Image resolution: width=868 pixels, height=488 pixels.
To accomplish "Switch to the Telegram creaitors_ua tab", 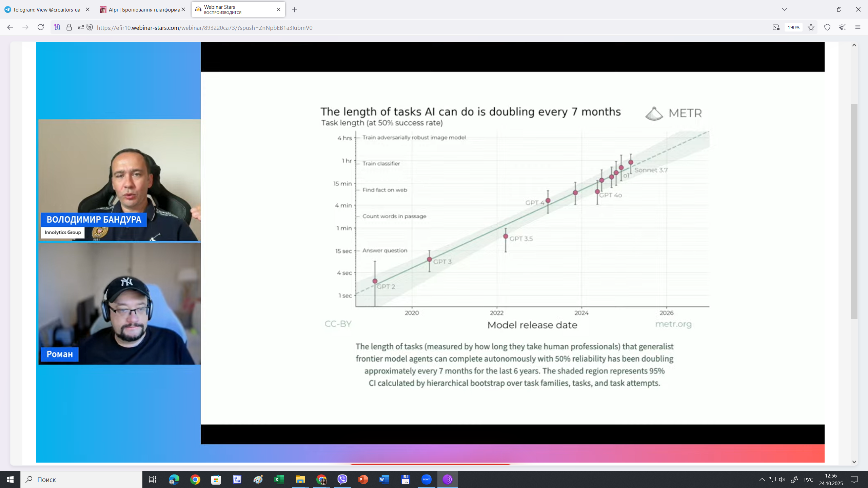I will pos(46,9).
